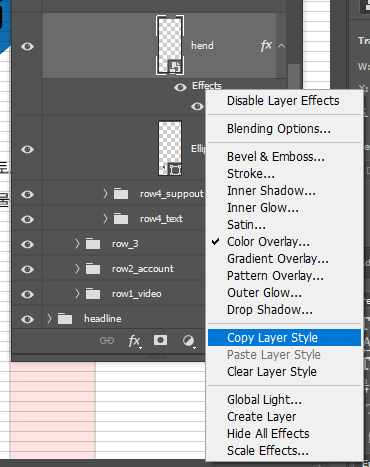This screenshot has width=370, height=467.
Task: Select Gradient Overlay menu entry
Action: pos(284,259)
